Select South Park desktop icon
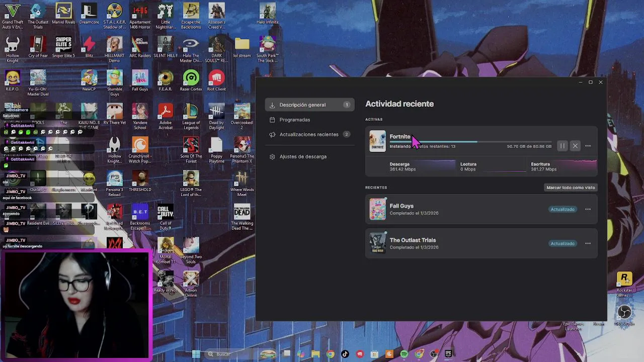644x362 pixels. click(x=267, y=50)
